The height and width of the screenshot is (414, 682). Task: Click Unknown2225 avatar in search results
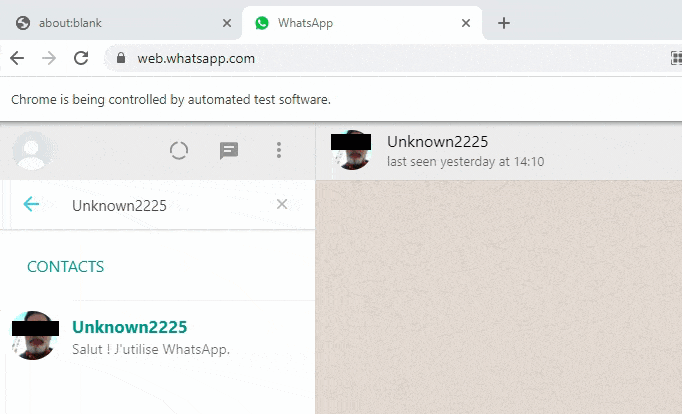tap(34, 336)
